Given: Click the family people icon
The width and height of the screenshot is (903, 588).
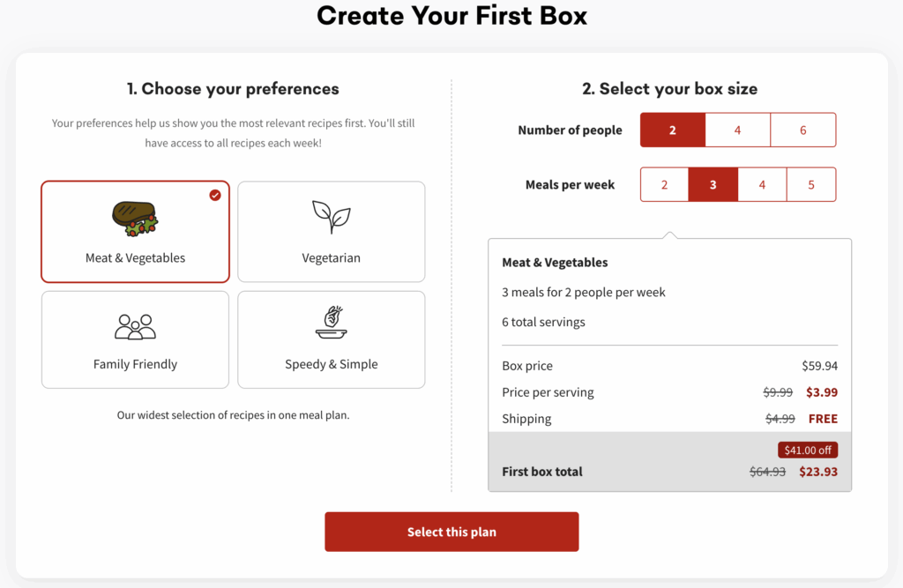Looking at the screenshot, I should tap(135, 326).
